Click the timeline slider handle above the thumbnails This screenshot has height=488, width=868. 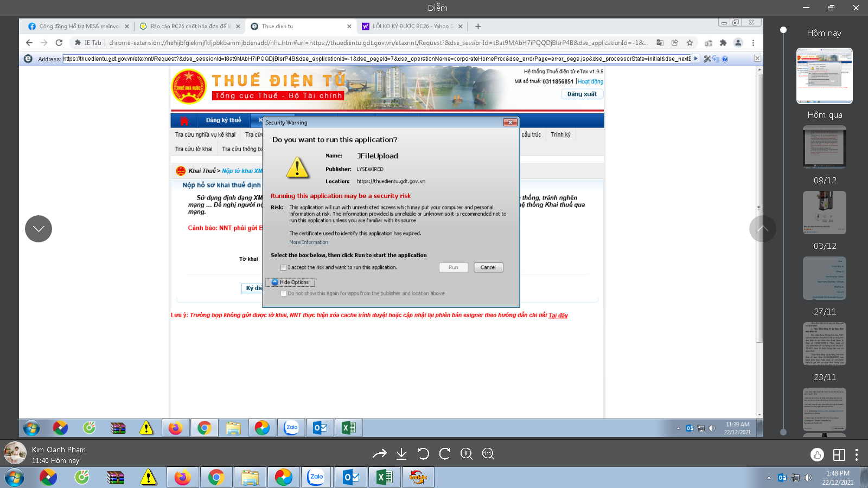(783, 30)
